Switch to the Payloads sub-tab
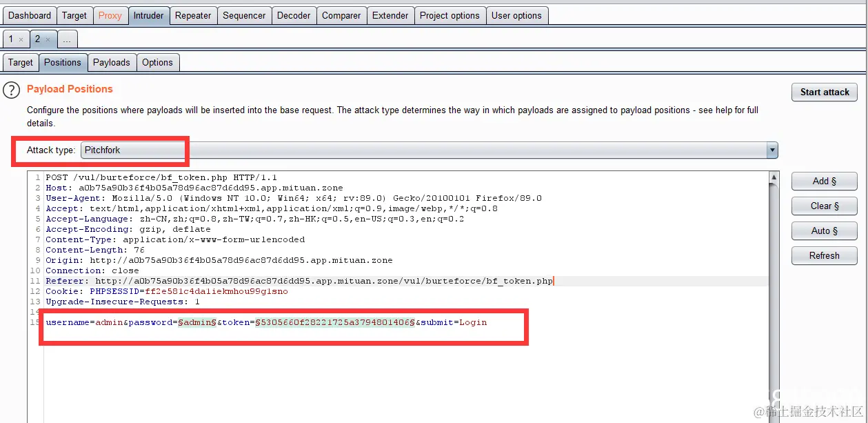 (x=112, y=62)
